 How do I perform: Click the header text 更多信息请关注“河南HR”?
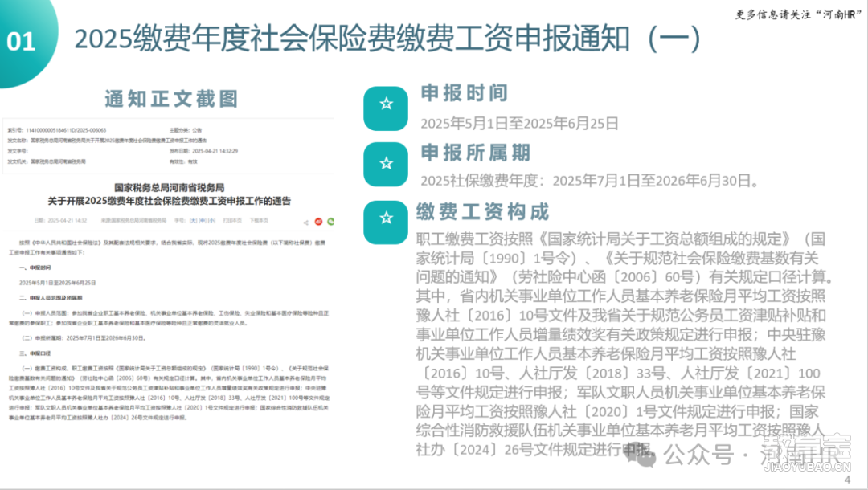pos(798,15)
